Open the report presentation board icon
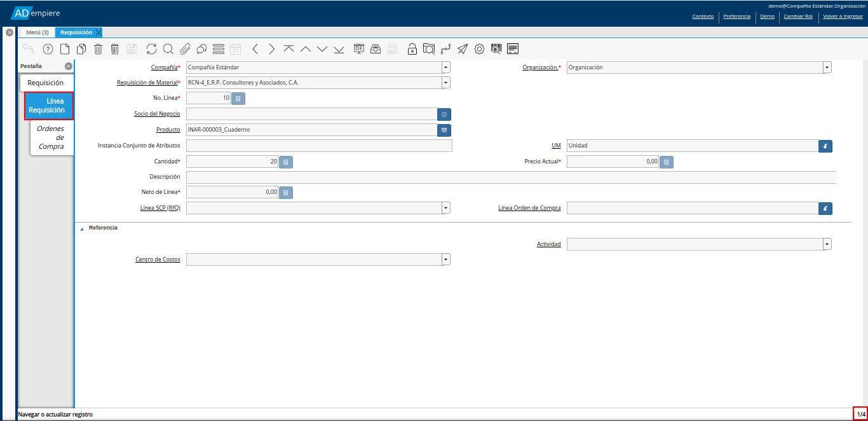 [x=359, y=49]
